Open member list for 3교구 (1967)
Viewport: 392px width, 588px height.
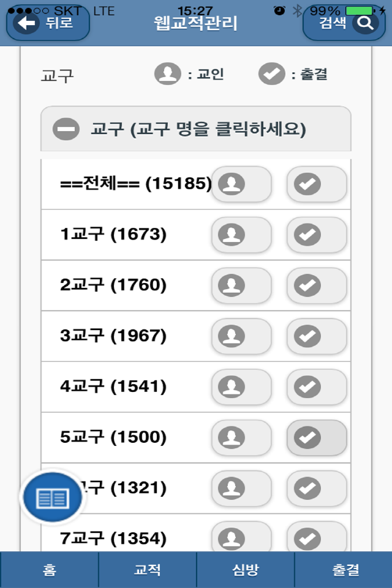coord(241,336)
